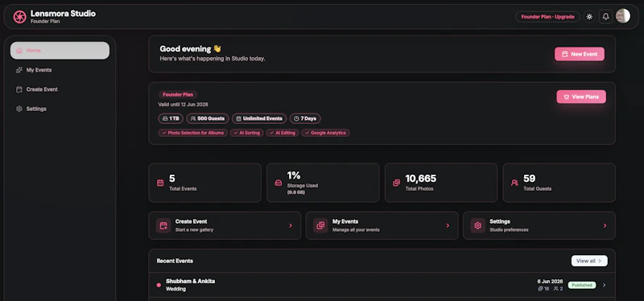Open Settings card chevron arrow
The image size is (644, 301).
[605, 225]
